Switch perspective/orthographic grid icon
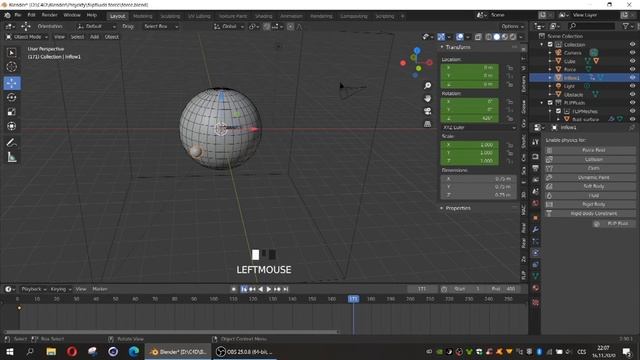This screenshot has height=360, width=640. coord(427,124)
